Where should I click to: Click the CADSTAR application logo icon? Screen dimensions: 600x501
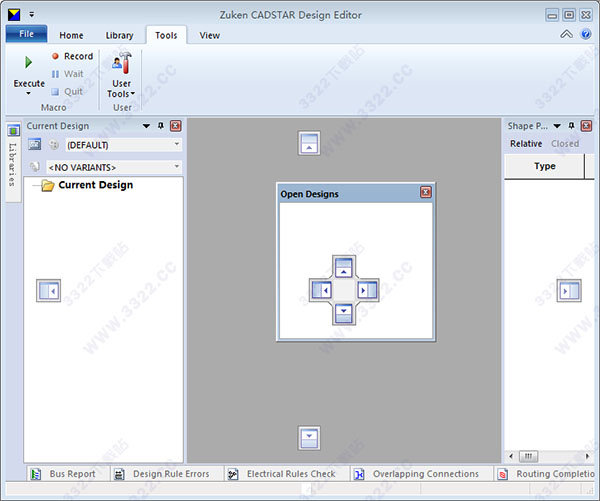(14, 15)
